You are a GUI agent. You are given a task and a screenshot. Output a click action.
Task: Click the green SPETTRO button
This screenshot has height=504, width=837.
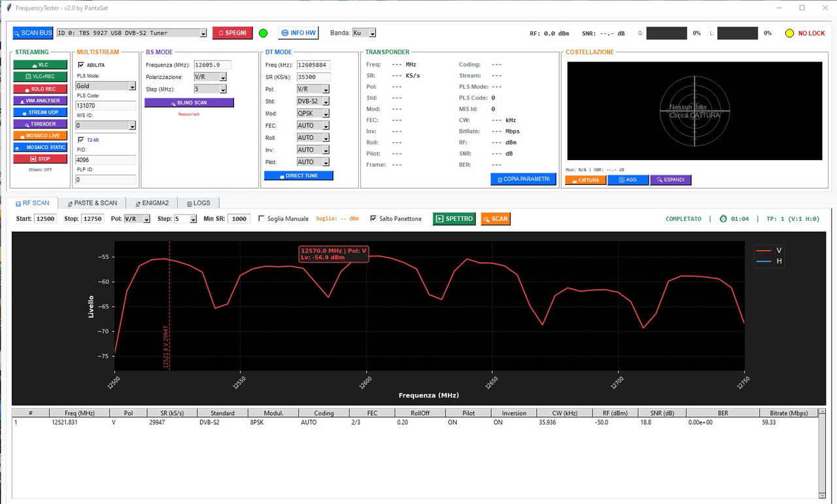click(x=454, y=219)
